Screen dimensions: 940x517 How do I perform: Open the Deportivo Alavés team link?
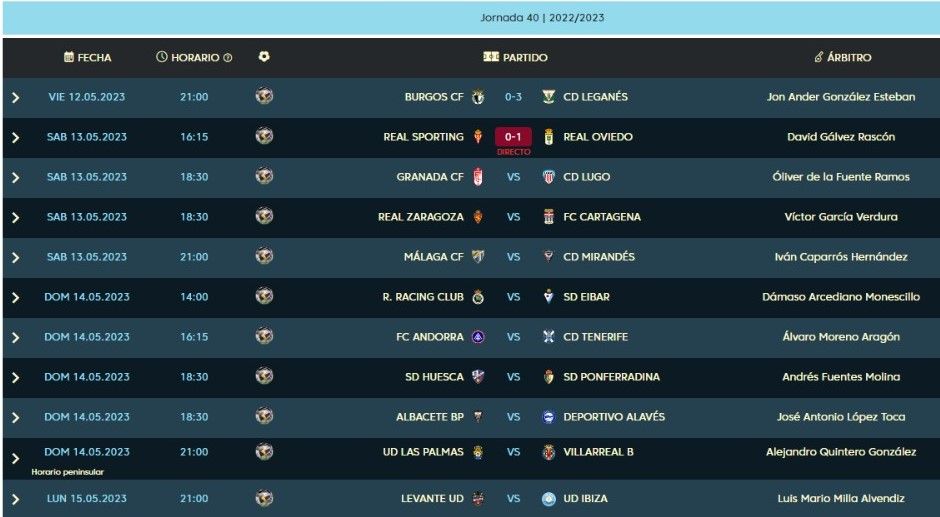click(614, 417)
